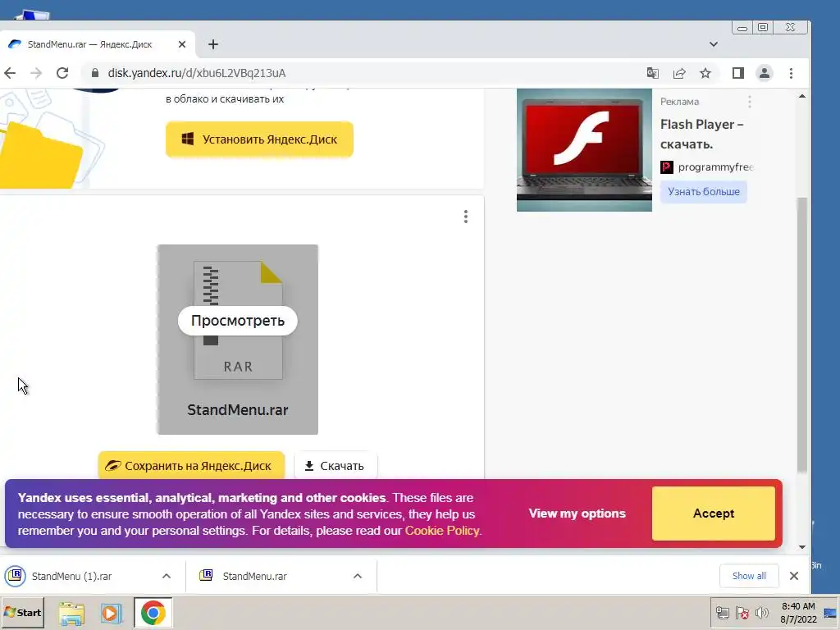Click network tray icon
The image size is (840, 630).
(723, 613)
